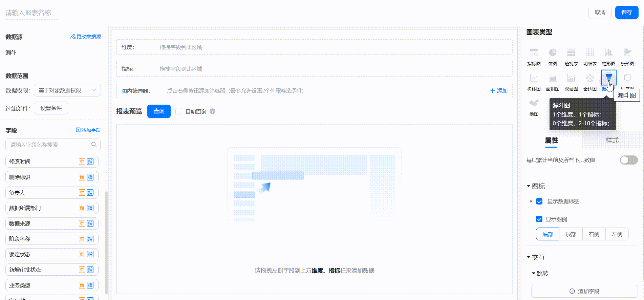This screenshot has height=300, width=644.
Task: Click 添加字段 button under 跳转
Action: tap(584, 291)
